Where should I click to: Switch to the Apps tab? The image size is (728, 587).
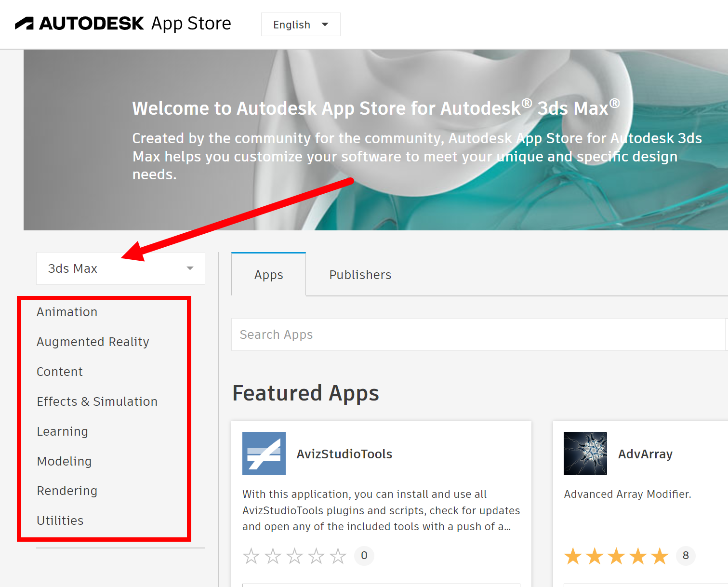[268, 274]
